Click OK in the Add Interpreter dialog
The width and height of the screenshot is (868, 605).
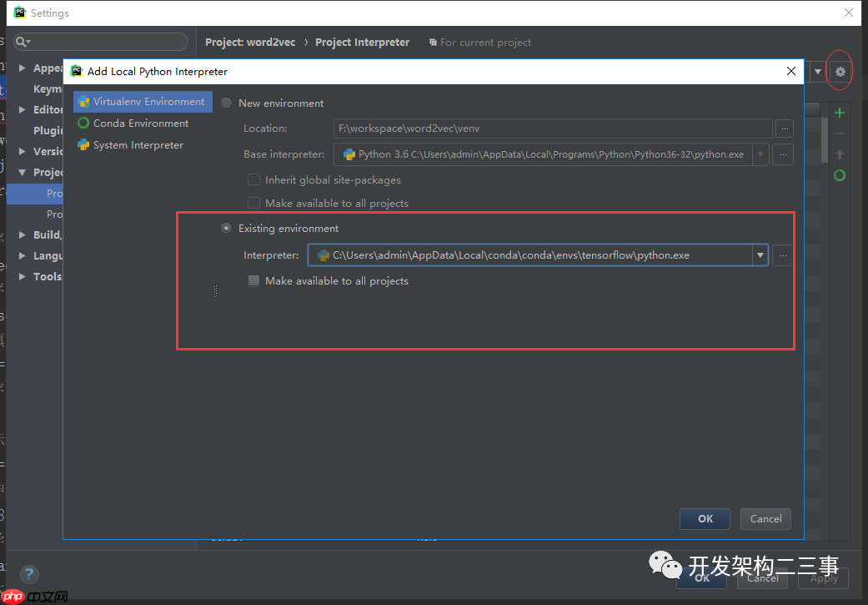click(x=705, y=518)
